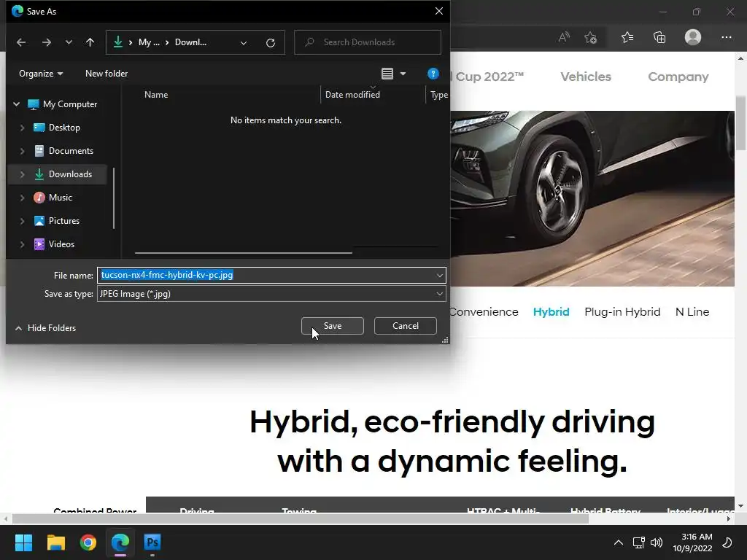Expand the Videos folder node
Viewport: 747px width, 560px height.
coord(22,244)
